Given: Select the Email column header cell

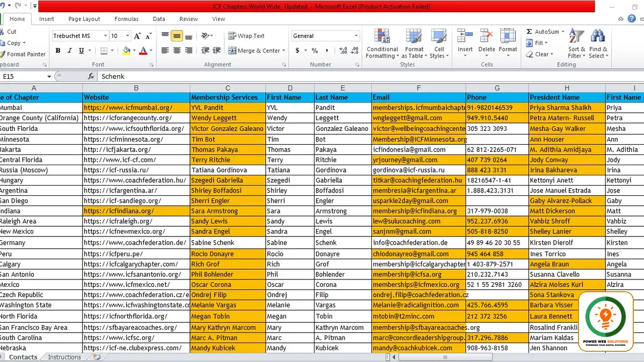Looking at the screenshot, I should (x=419, y=98).
